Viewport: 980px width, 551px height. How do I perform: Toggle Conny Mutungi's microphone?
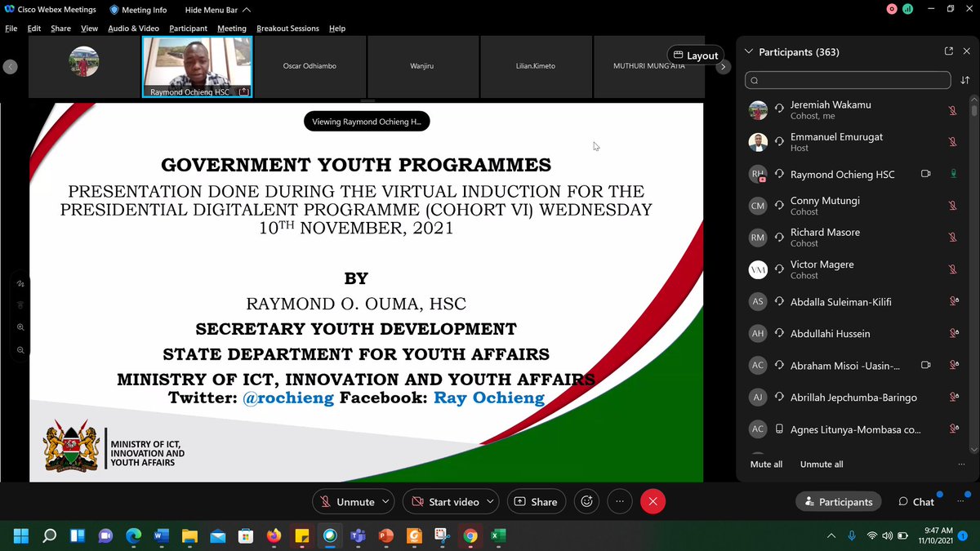(x=952, y=206)
